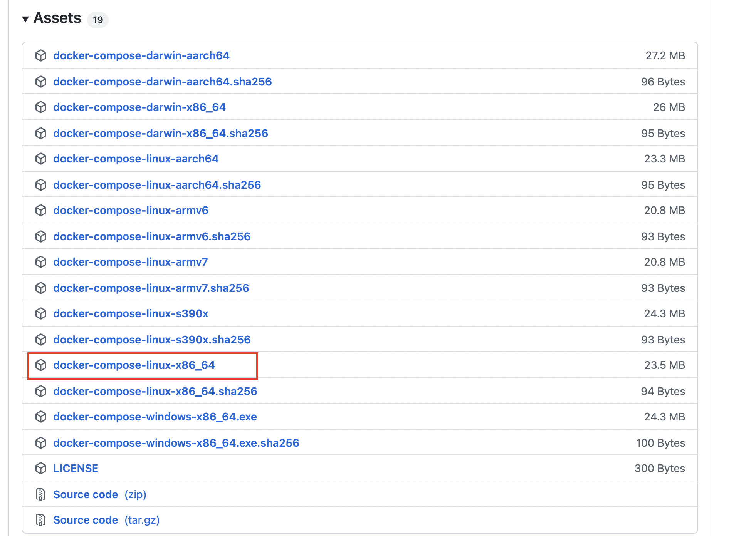
Task: Click the Assets count badge 19
Action: pos(98,20)
